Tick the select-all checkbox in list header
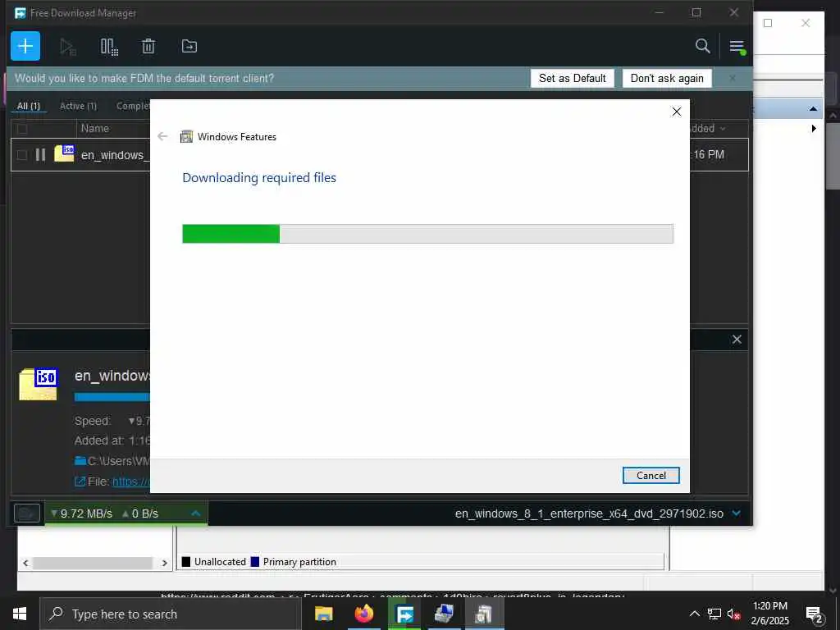This screenshot has width=840, height=630. point(22,129)
